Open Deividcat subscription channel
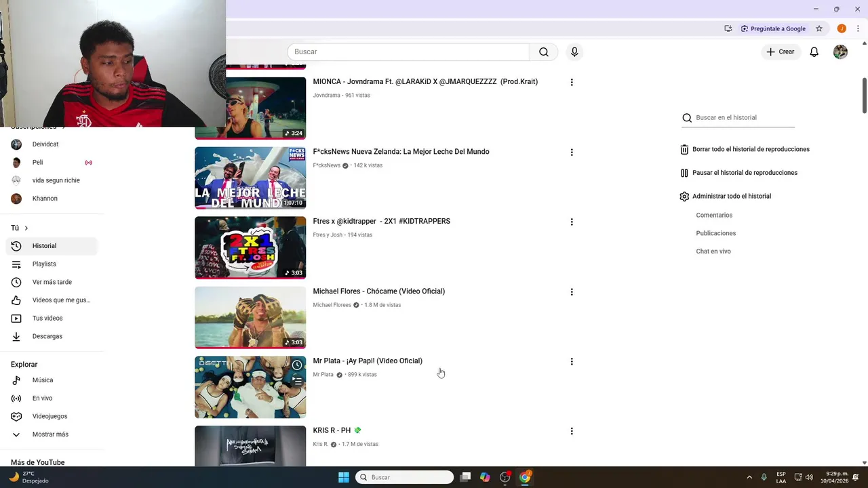The width and height of the screenshot is (868, 488). tap(52, 144)
